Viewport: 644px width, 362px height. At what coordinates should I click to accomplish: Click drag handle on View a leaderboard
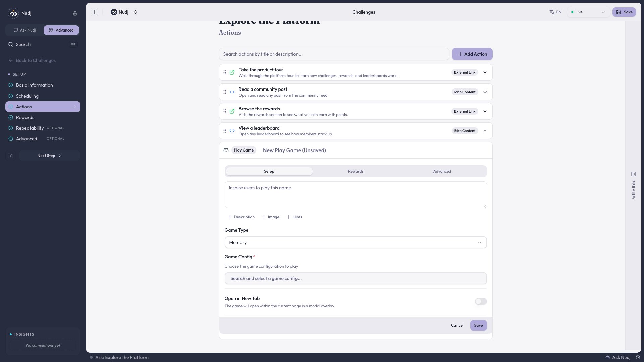225,131
